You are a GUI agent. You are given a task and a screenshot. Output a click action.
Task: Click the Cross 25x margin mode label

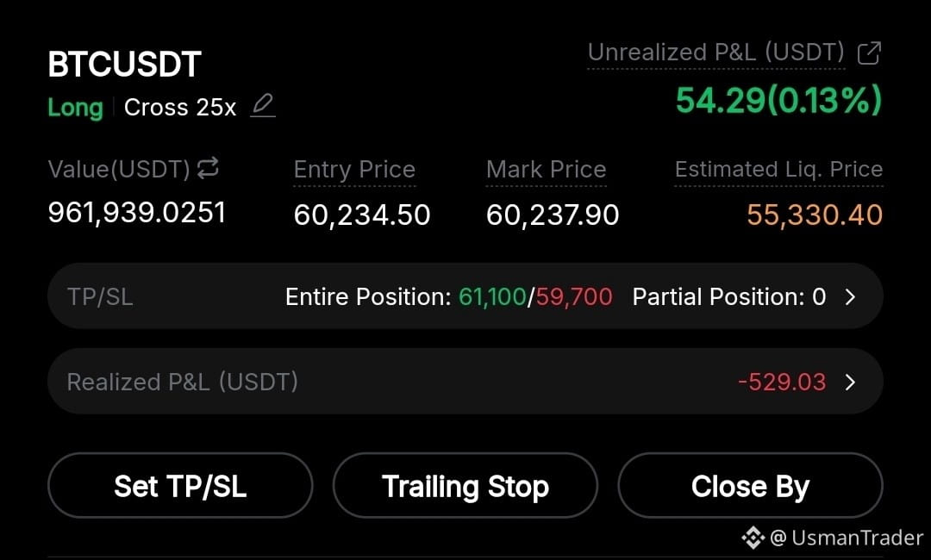coord(180,108)
